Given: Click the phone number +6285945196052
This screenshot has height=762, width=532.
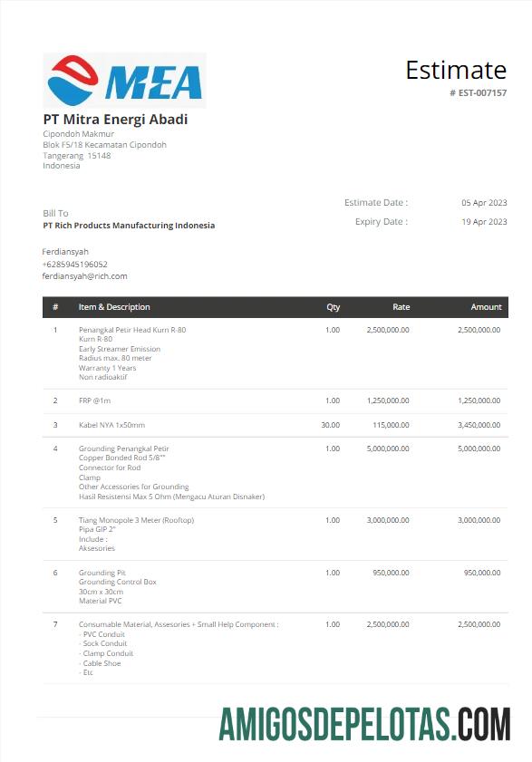Looking at the screenshot, I should (x=75, y=264).
